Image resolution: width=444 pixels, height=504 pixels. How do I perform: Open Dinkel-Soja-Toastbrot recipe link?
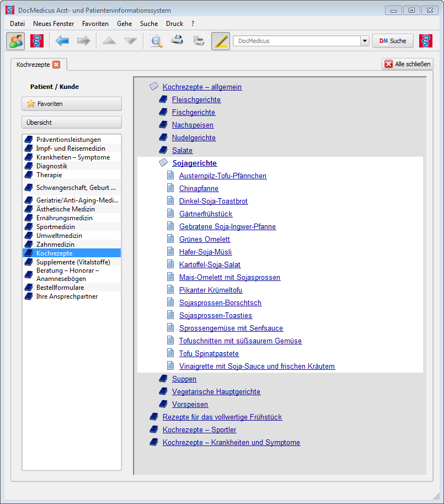click(213, 201)
